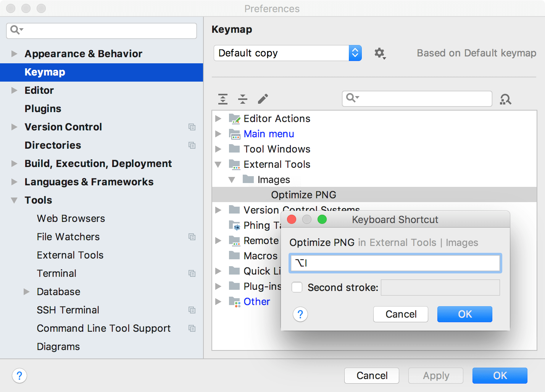Toggle the copy indicator beside File Watchers

(192, 237)
